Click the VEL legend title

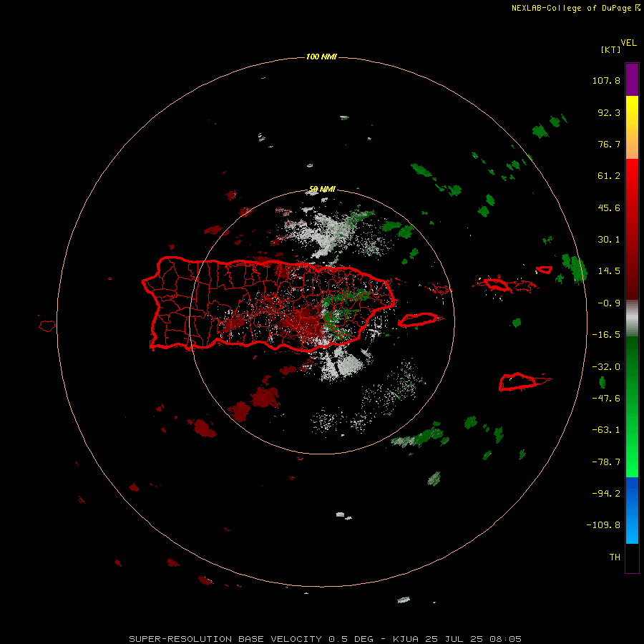[628, 43]
